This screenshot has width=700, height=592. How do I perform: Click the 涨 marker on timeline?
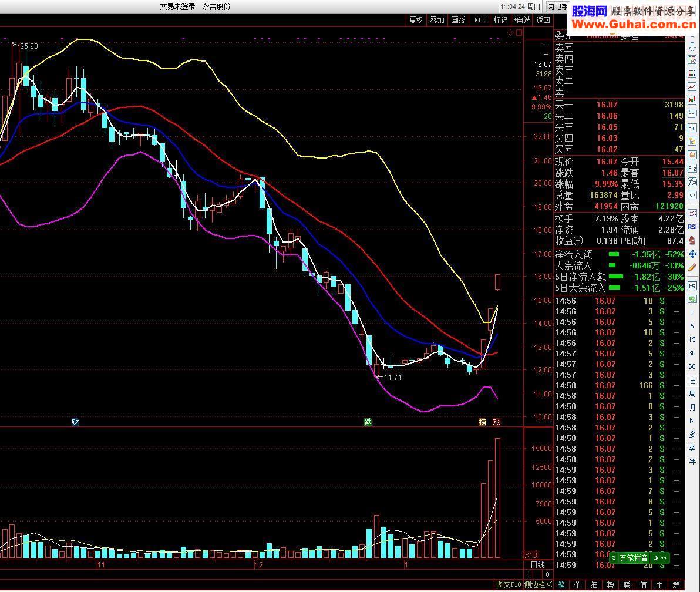(496, 422)
